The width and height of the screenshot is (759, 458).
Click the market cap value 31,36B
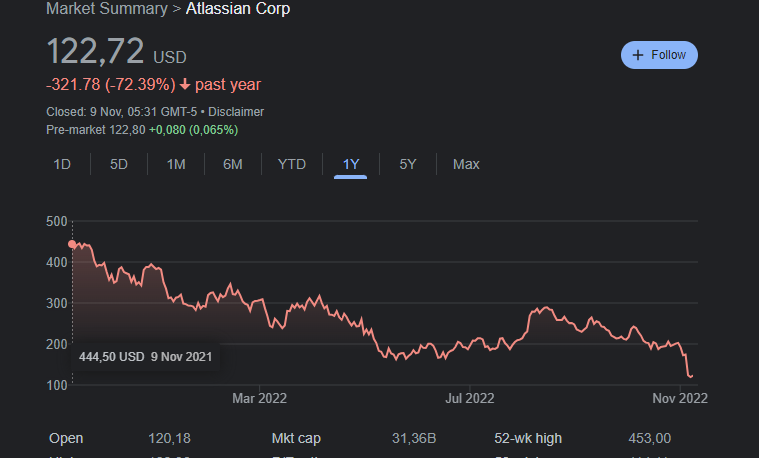point(414,439)
